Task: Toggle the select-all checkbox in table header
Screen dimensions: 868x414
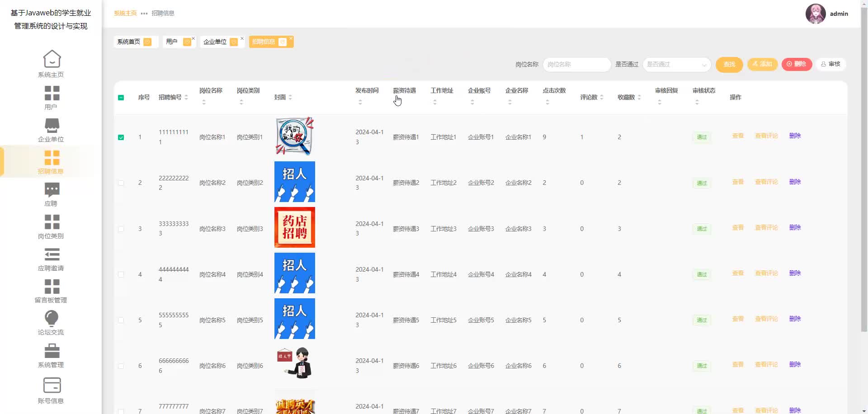Action: (121, 98)
